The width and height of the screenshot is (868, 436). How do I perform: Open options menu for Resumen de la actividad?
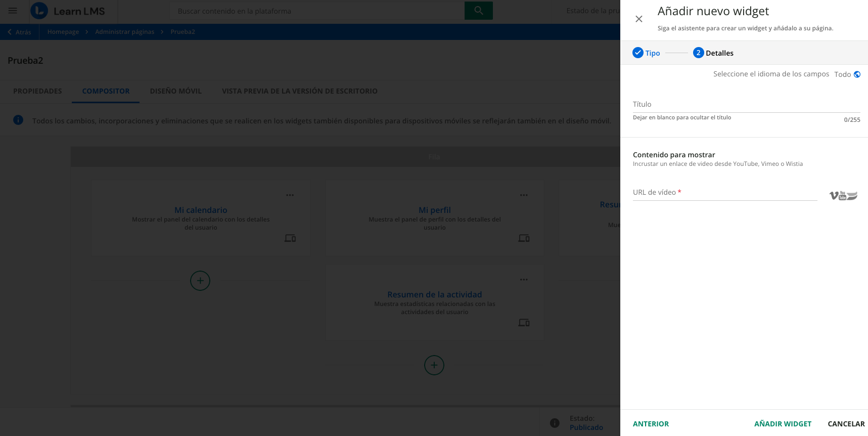tap(524, 280)
